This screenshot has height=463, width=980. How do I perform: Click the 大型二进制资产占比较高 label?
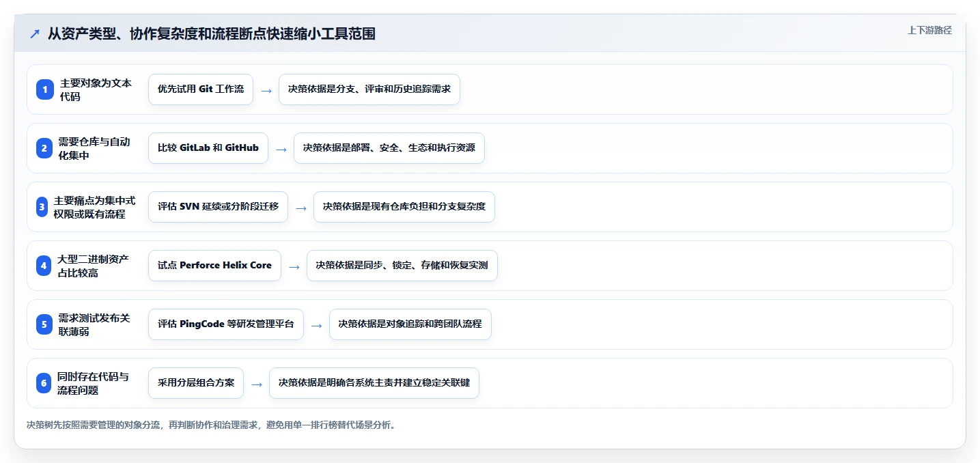(x=93, y=266)
